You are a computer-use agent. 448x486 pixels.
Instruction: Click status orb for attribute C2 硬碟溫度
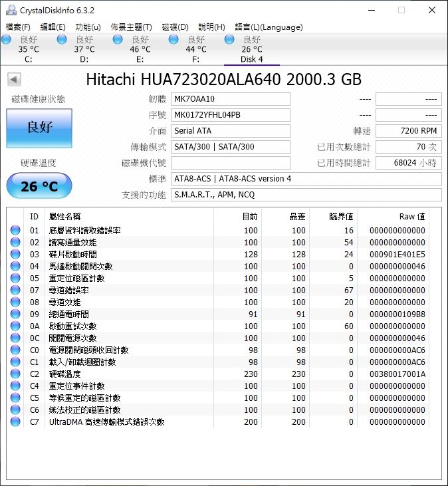(x=15, y=374)
